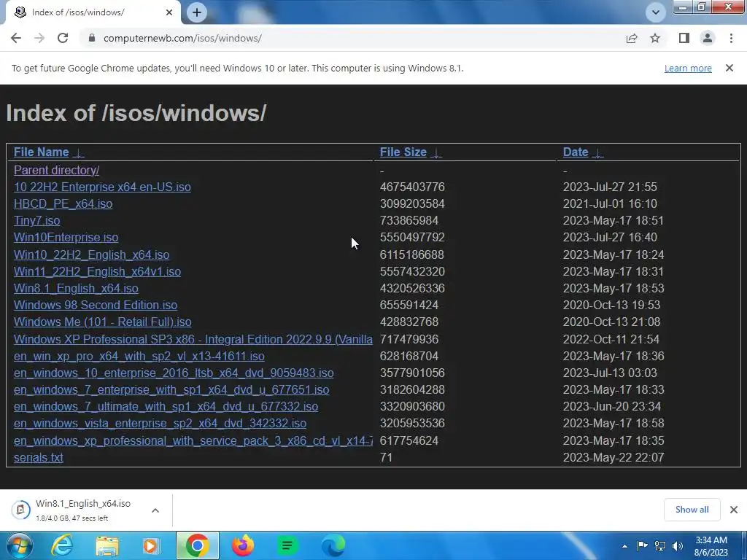The width and height of the screenshot is (747, 560).
Task: Go back to the previous page
Action: click(16, 38)
